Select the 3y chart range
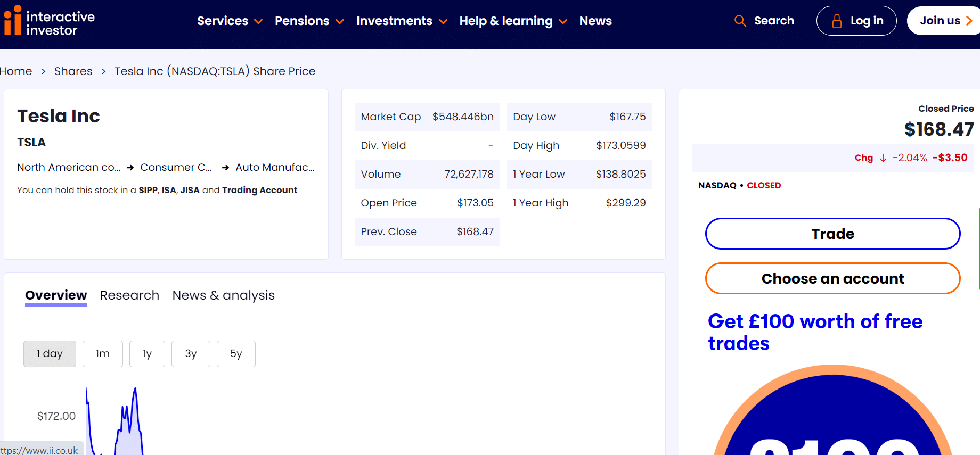The width and height of the screenshot is (980, 455). point(191,354)
